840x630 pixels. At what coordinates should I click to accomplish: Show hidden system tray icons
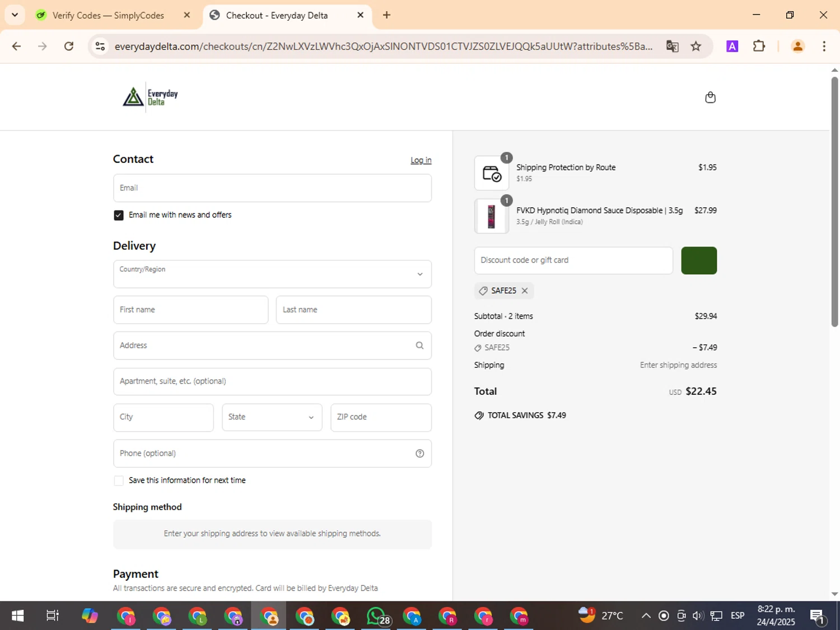pyautogui.click(x=646, y=616)
